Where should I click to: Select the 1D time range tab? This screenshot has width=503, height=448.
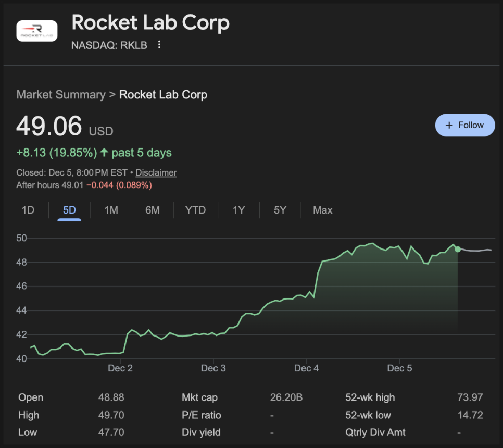(28, 210)
